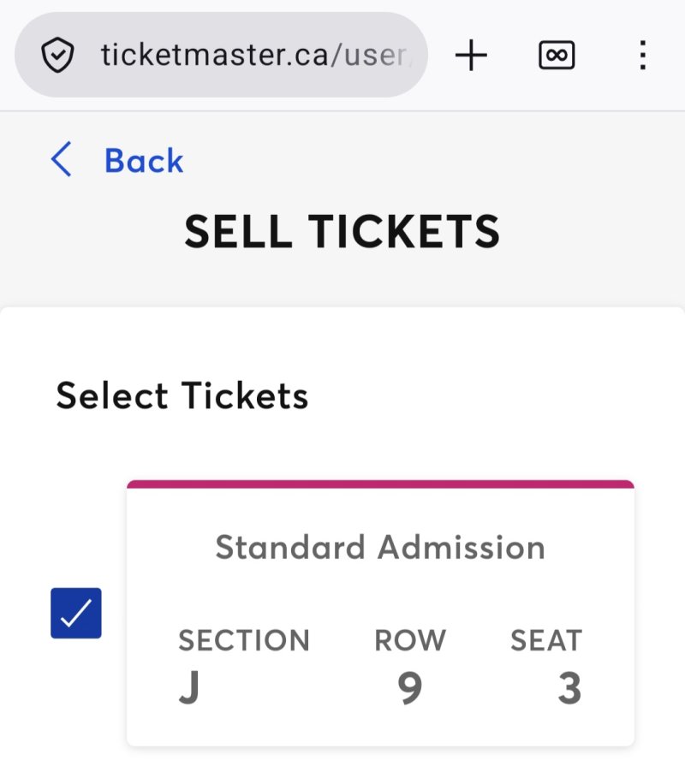This screenshot has height=784, width=685.
Task: Uncheck the ticket selection checkbox
Action: tap(76, 613)
